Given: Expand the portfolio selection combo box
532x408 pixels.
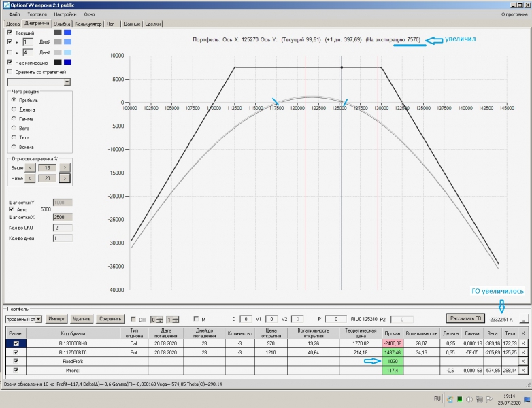Looking at the screenshot, I should [x=39, y=318].
